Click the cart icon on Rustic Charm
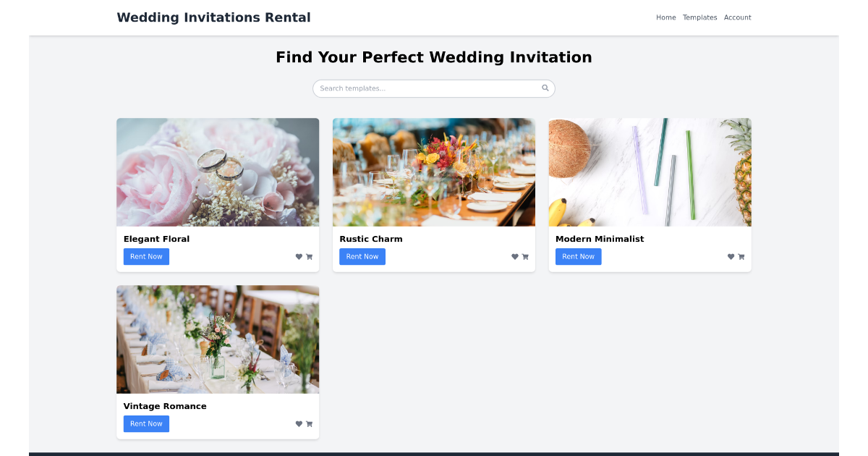Viewport: 868px width, 456px height. (525, 256)
